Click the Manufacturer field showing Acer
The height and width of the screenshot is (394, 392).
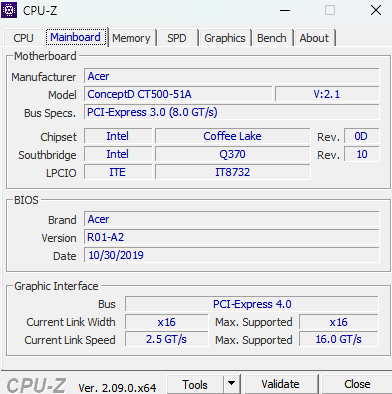click(x=232, y=76)
